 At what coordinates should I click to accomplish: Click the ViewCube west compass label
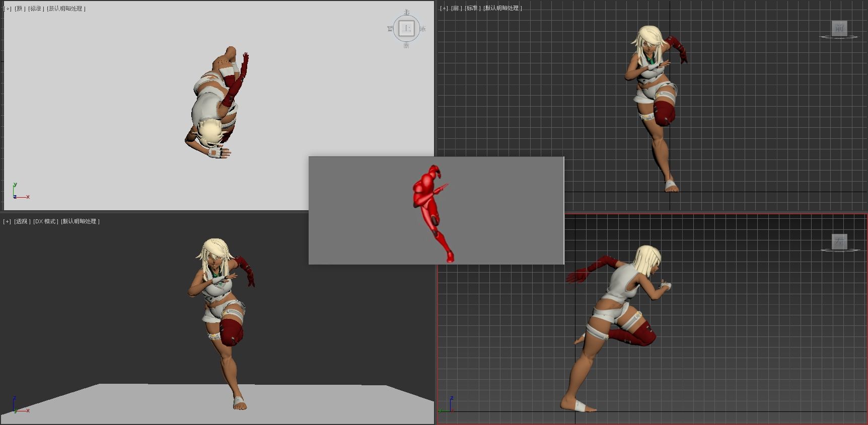tap(390, 29)
